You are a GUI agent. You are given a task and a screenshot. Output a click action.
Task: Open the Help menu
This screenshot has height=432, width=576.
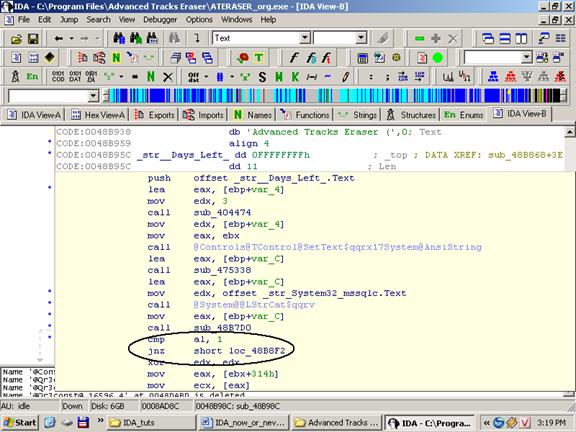(268, 19)
